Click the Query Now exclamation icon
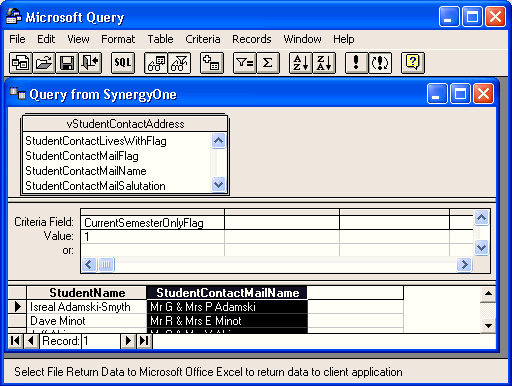512x386 pixels. (356, 63)
